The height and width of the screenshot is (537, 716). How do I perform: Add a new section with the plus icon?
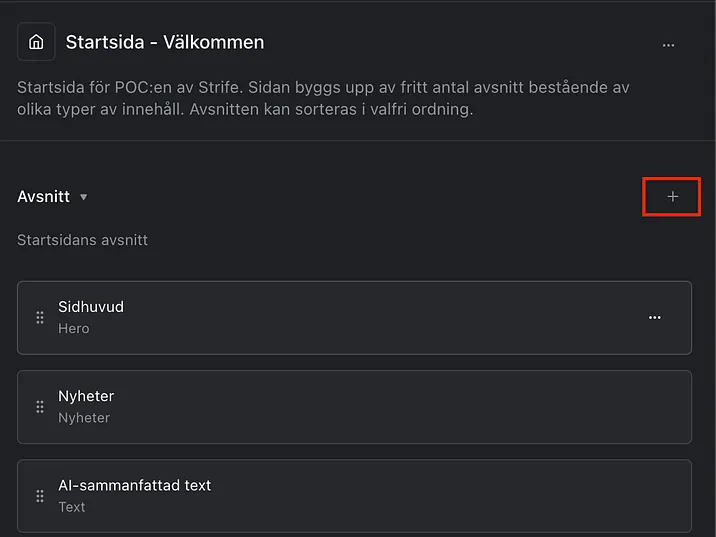point(672,197)
